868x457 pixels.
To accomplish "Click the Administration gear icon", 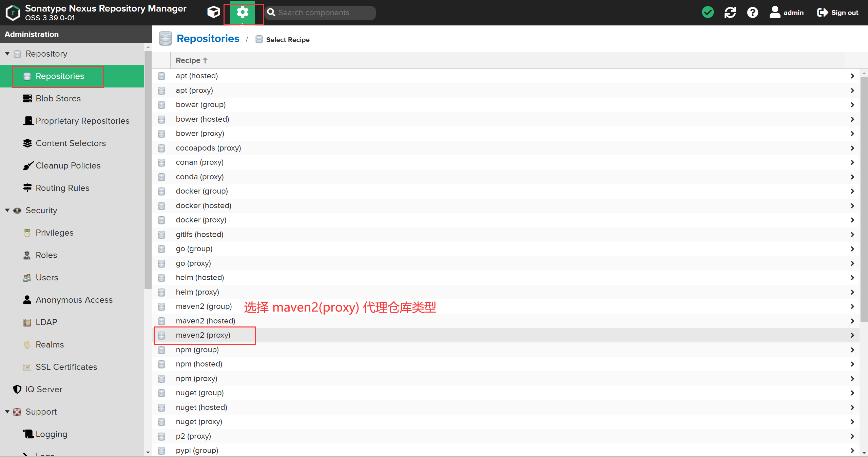I will [243, 13].
